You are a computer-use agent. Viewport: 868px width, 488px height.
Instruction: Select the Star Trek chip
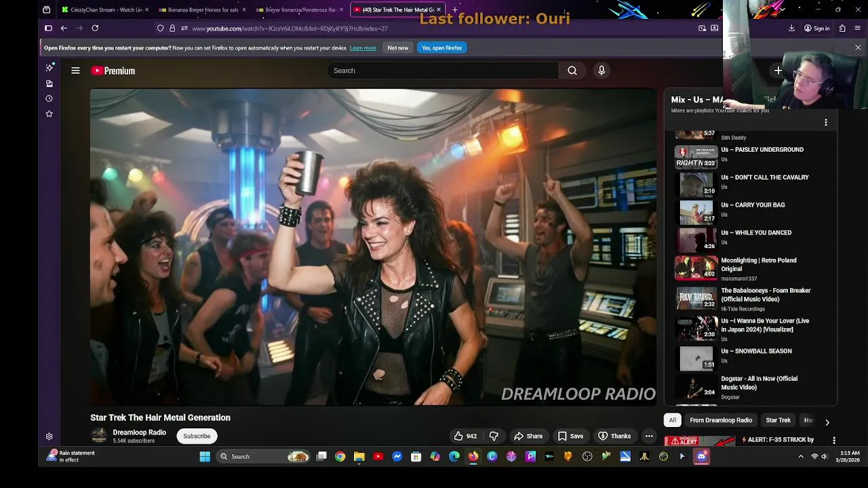point(778,420)
